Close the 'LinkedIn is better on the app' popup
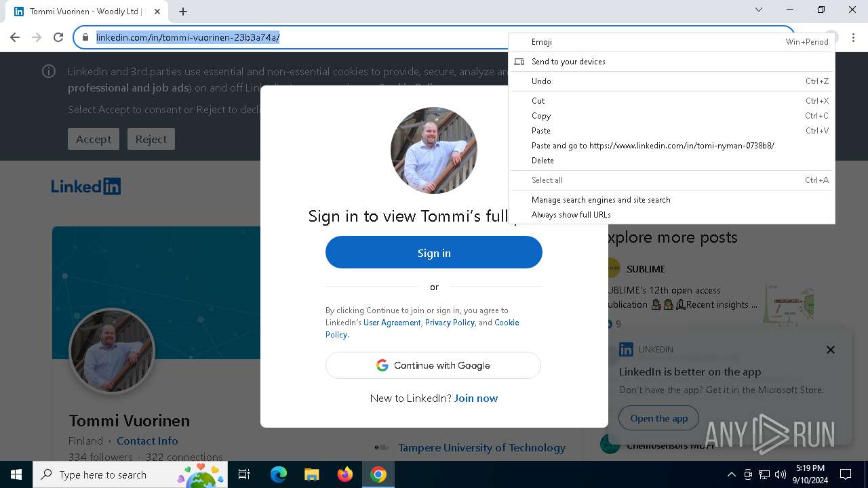 click(831, 350)
